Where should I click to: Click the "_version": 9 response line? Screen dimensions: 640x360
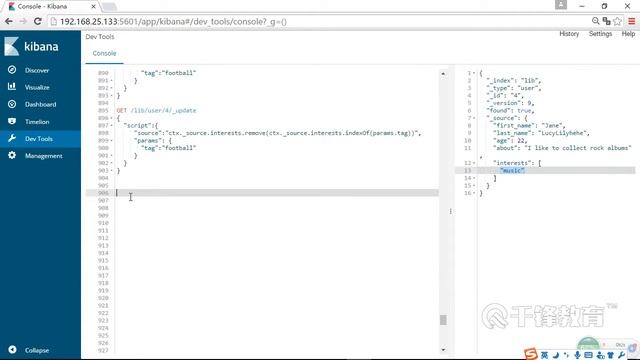(x=510, y=103)
